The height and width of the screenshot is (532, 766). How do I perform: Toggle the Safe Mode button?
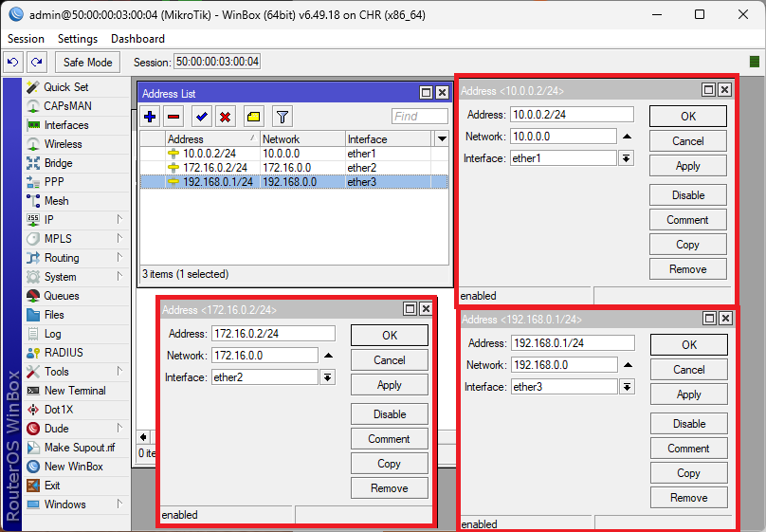88,63
